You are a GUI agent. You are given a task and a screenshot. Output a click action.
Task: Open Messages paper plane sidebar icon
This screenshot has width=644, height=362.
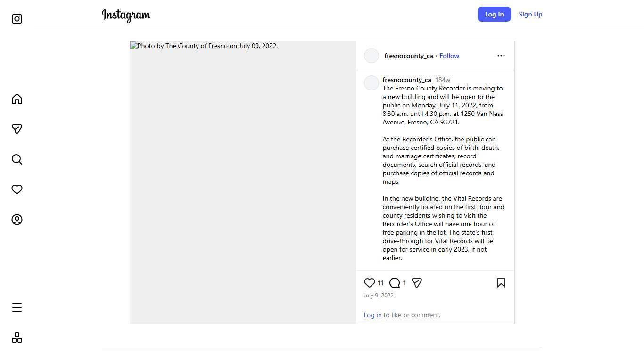(x=17, y=129)
